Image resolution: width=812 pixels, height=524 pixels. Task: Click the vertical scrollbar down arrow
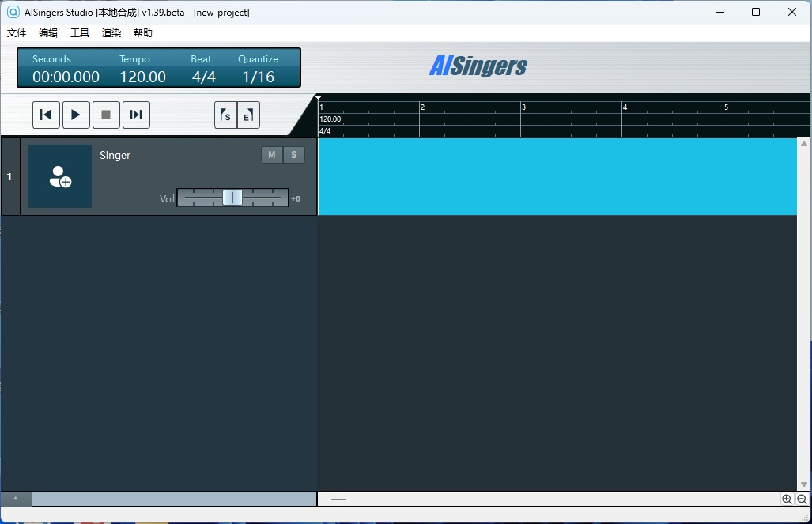point(804,484)
